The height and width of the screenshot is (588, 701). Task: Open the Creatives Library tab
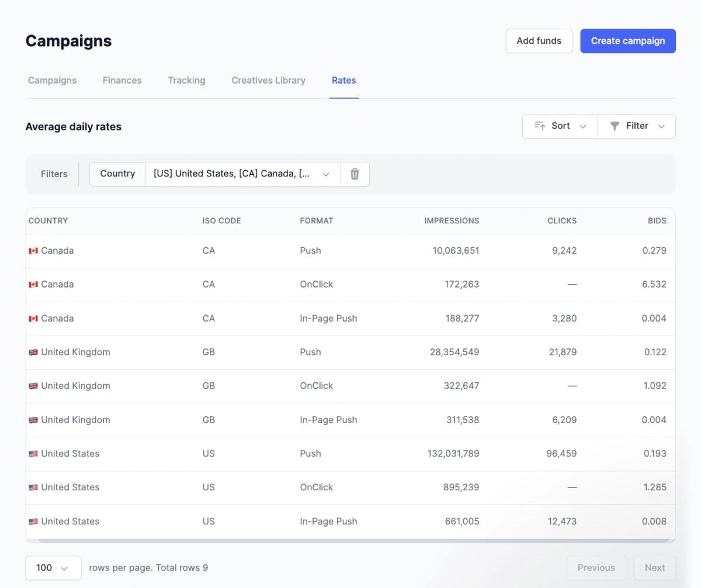tap(268, 81)
